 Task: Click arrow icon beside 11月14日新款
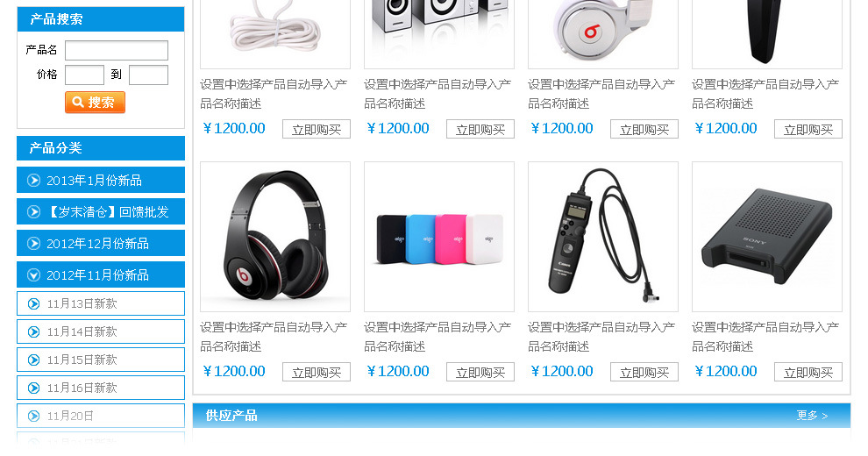[34, 331]
